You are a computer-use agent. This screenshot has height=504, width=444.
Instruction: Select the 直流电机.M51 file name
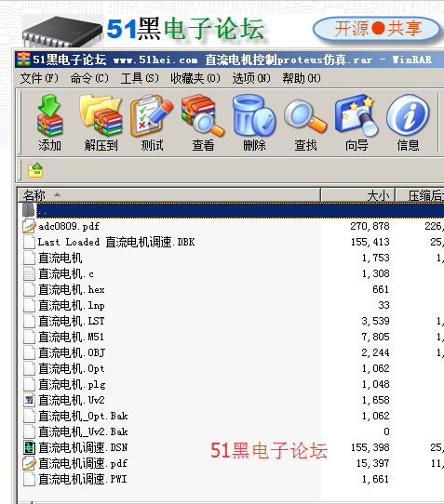(x=72, y=337)
